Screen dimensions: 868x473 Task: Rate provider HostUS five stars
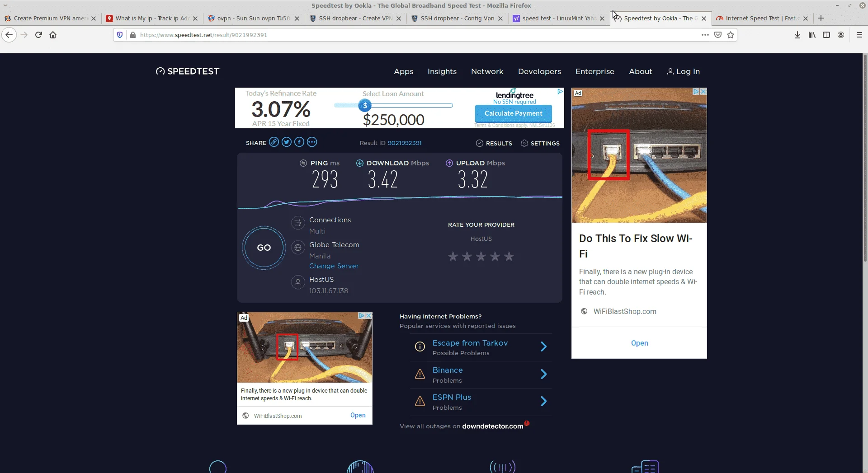[x=509, y=257]
